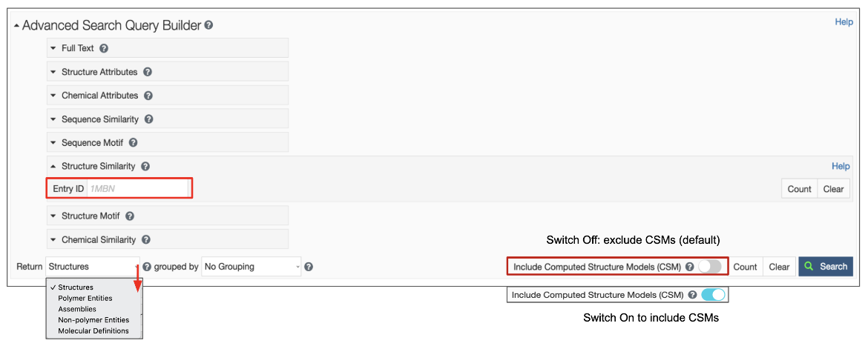
Task: Click help icon beside Sequence Motif
Action: [x=134, y=143]
